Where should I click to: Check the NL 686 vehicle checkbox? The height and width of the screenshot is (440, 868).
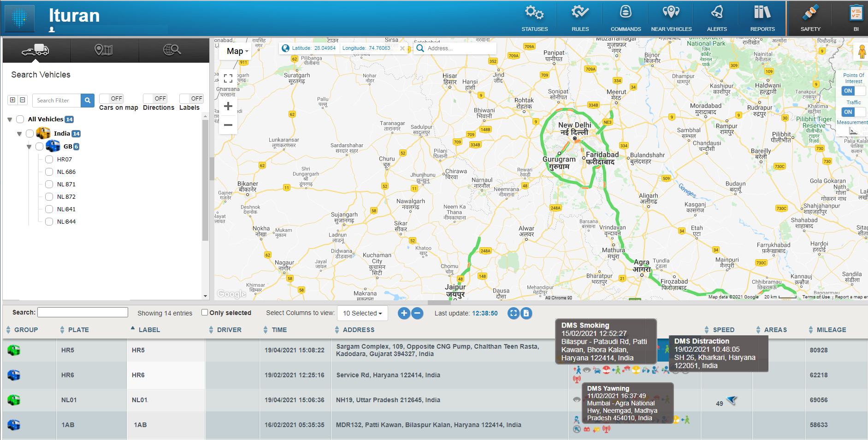click(49, 172)
